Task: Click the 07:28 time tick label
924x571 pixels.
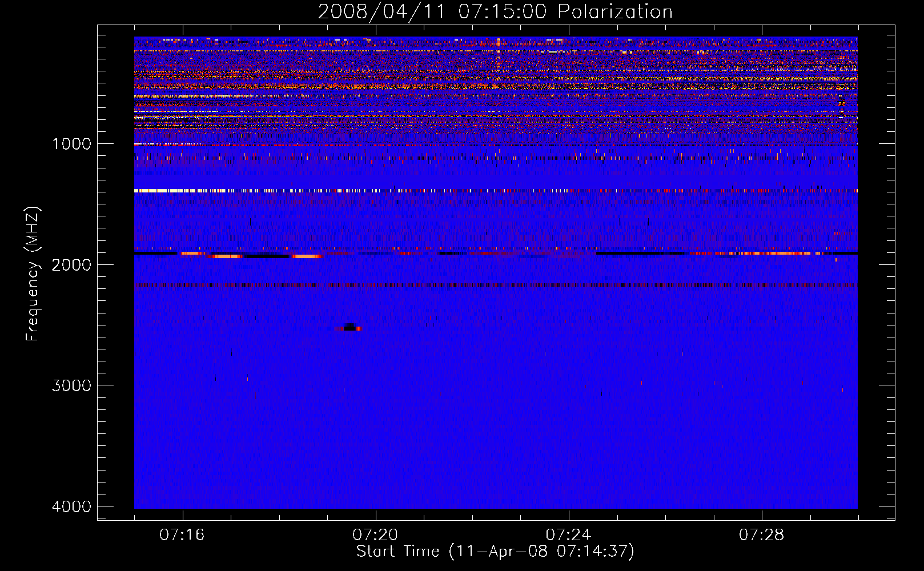Action: click(761, 535)
